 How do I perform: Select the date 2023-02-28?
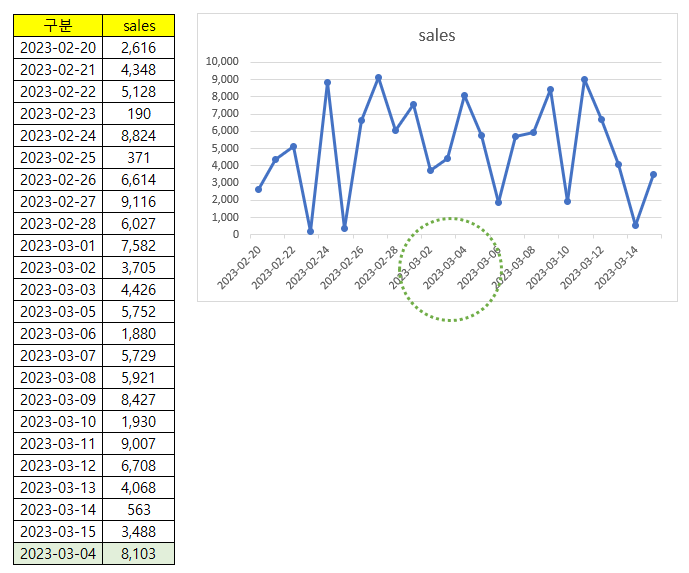[x=58, y=223]
